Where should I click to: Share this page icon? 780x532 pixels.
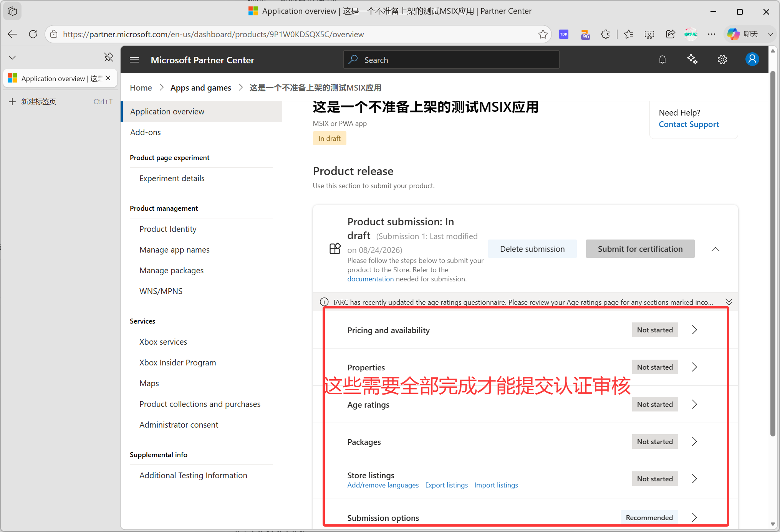coord(670,34)
